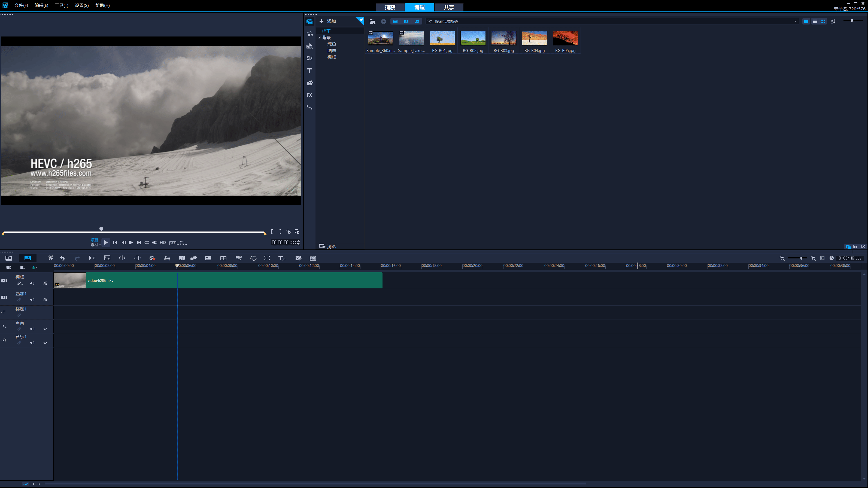Image resolution: width=868 pixels, height=488 pixels.
Task: Mute the 声音 voice track
Action: pyautogui.click(x=32, y=329)
